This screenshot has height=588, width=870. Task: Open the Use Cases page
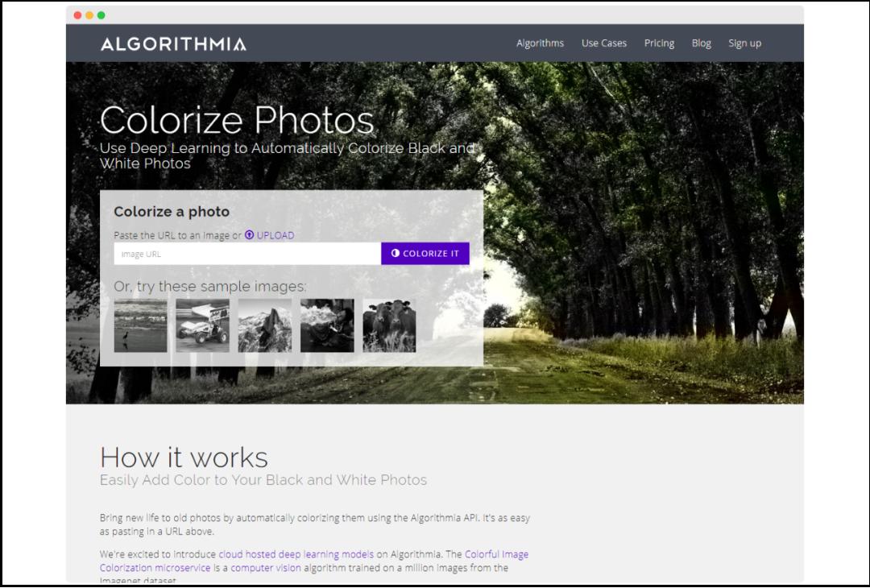(x=603, y=43)
